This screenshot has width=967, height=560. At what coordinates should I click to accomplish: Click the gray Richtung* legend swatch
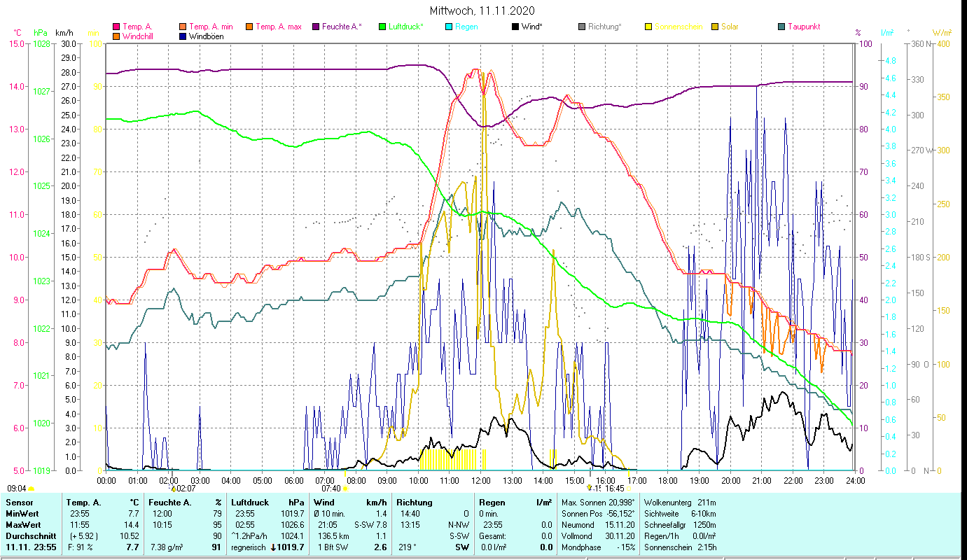pos(581,27)
